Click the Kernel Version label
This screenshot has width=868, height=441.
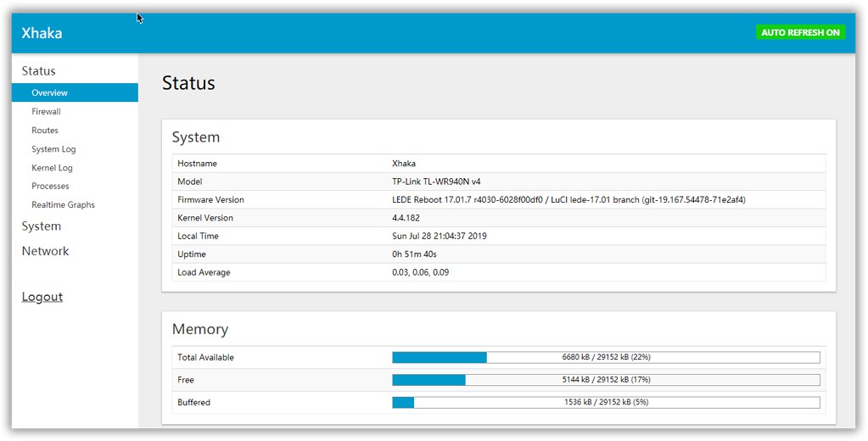pyautogui.click(x=205, y=218)
